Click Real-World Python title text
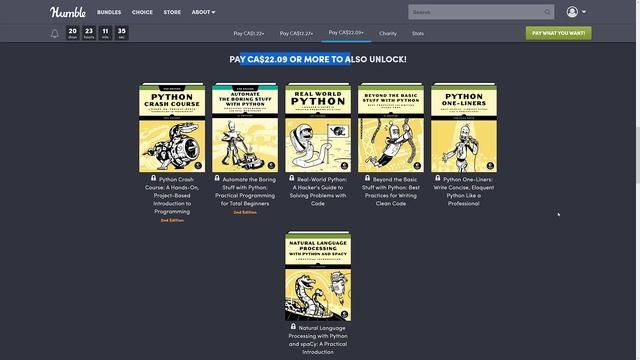Viewport: 640px width, 360px height. click(x=318, y=191)
